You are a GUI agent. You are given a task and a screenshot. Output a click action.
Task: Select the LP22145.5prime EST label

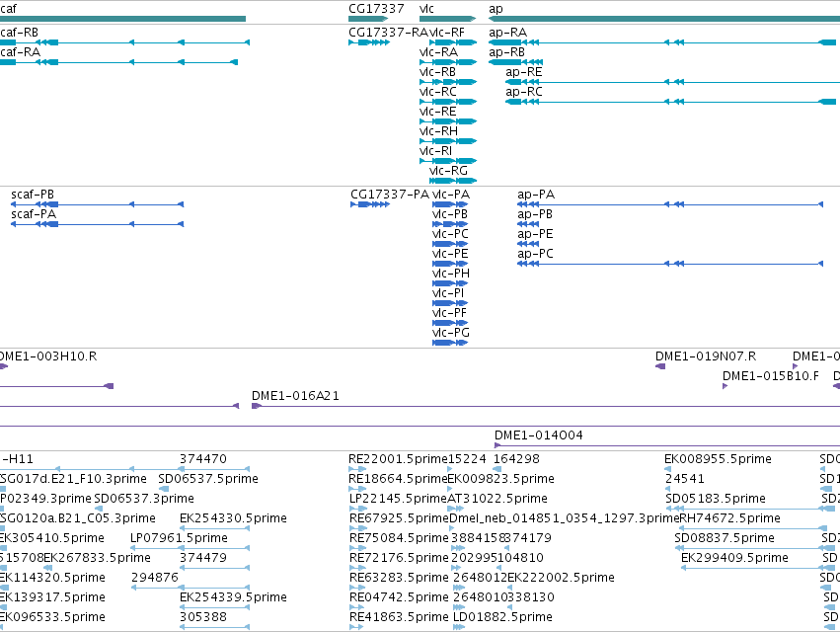[398, 499]
